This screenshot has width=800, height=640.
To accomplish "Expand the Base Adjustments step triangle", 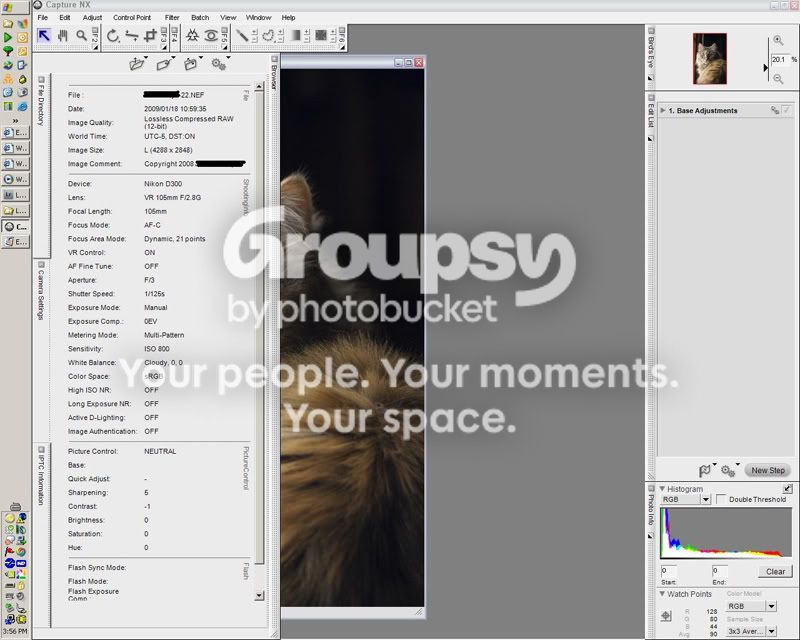I will pyautogui.click(x=663, y=110).
